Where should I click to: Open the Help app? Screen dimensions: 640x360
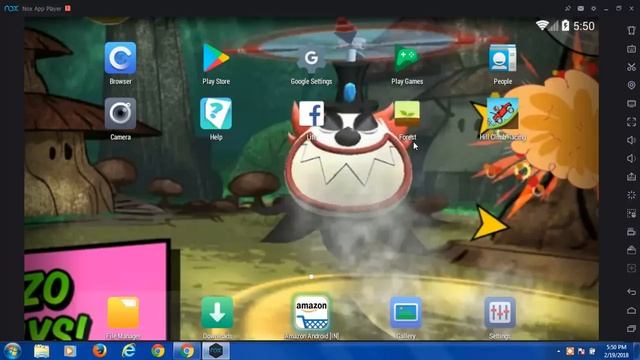[x=216, y=113]
